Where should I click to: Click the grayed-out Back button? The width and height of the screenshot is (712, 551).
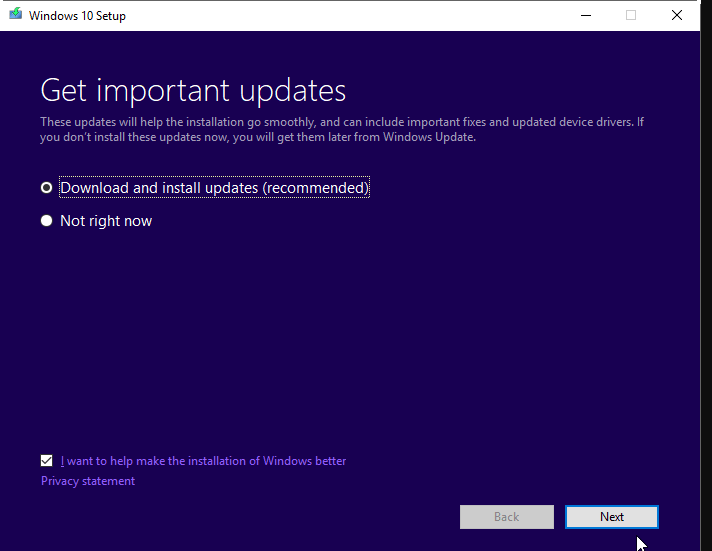[507, 517]
